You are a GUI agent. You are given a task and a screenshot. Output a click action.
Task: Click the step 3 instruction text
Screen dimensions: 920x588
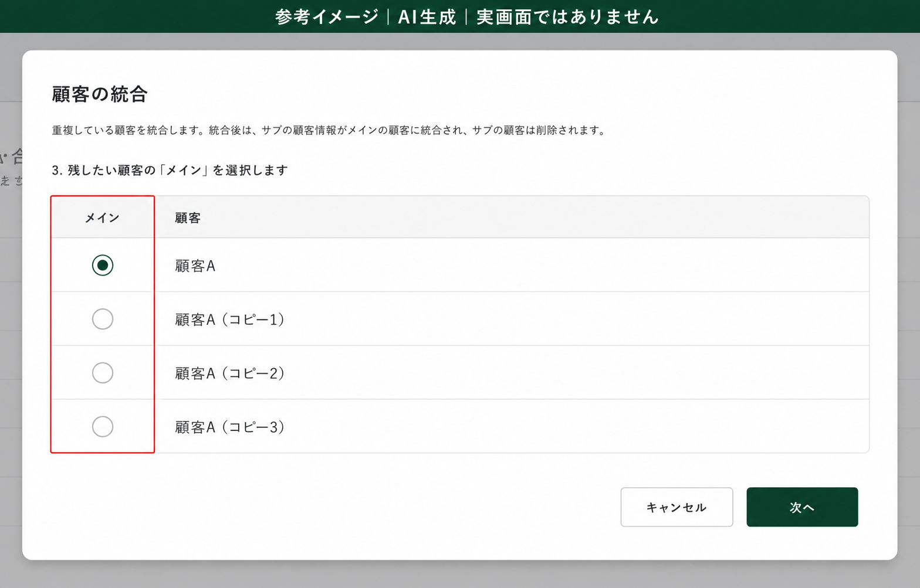170,171
